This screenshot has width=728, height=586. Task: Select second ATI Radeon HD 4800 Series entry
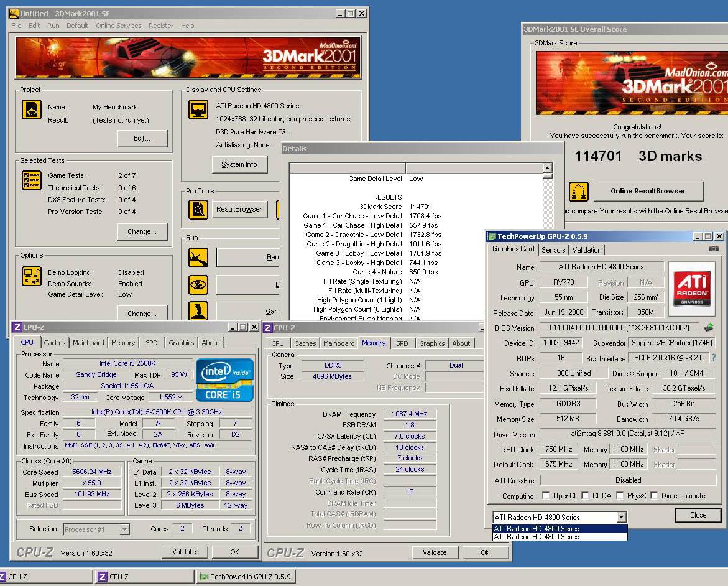click(560, 537)
